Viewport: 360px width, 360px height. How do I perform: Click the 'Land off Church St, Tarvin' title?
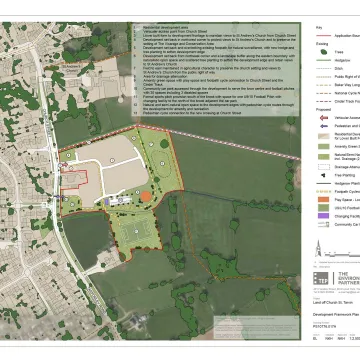332,303
